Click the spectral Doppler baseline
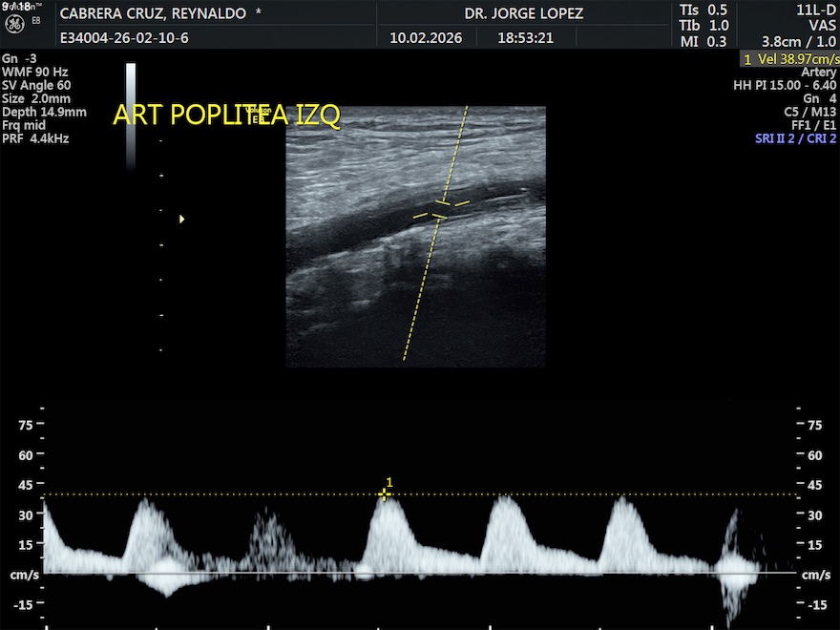The height and width of the screenshot is (630, 840). click(x=420, y=573)
